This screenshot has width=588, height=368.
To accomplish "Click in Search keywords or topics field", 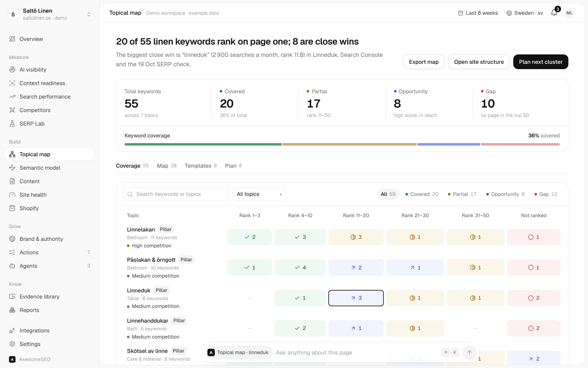I will pyautogui.click(x=176, y=194).
